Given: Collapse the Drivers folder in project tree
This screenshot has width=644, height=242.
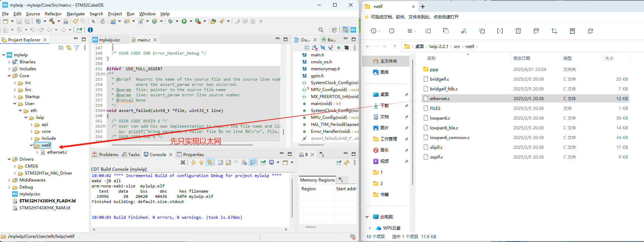Looking at the screenshot, I should [x=9, y=159].
